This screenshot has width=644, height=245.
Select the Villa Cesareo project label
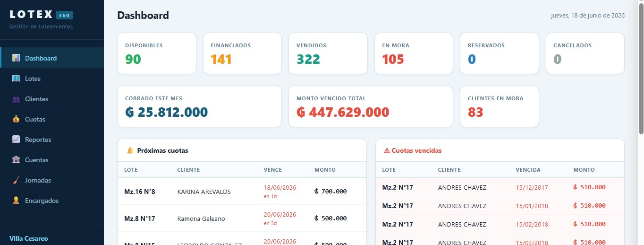click(29, 238)
